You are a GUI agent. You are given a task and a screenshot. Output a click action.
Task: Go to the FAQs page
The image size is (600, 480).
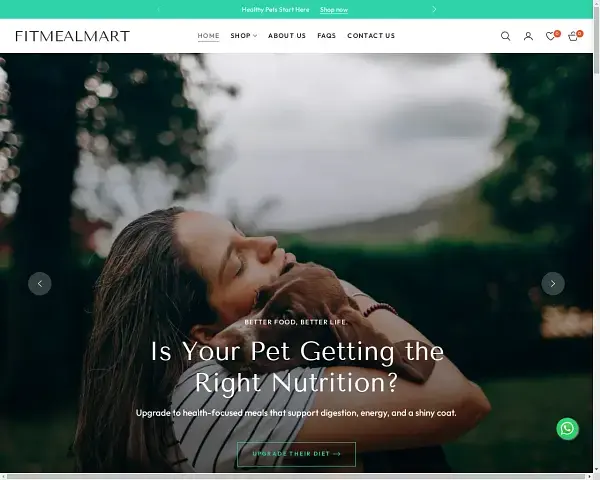(326, 36)
